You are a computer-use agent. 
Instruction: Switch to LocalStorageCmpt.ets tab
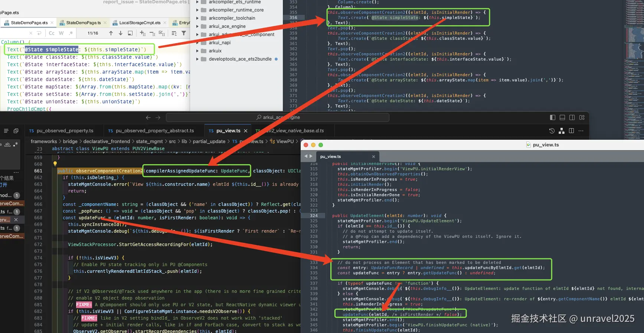(x=140, y=23)
